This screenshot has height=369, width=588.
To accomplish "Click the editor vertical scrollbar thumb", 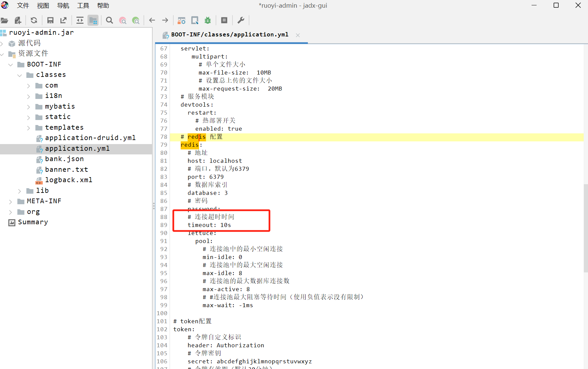I will [585, 227].
